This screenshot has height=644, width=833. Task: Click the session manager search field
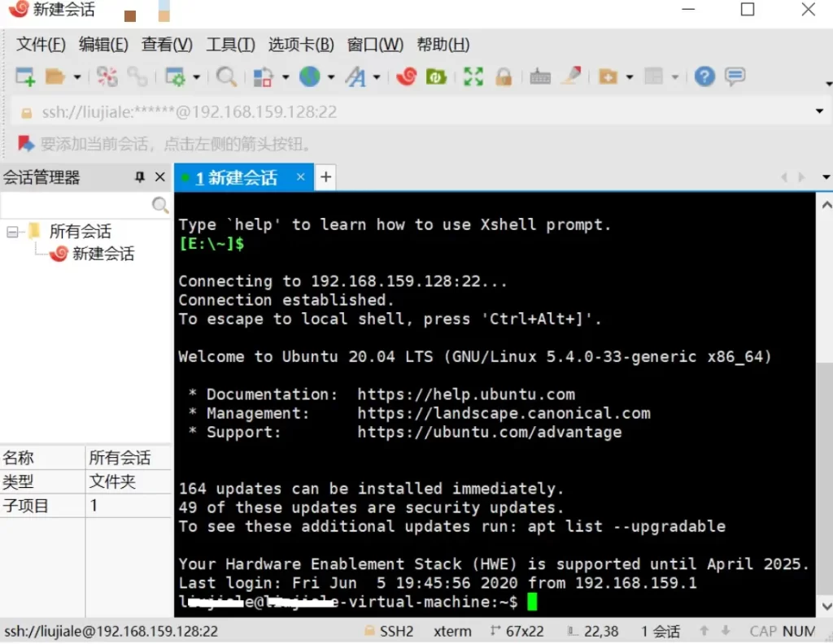pyautogui.click(x=76, y=205)
